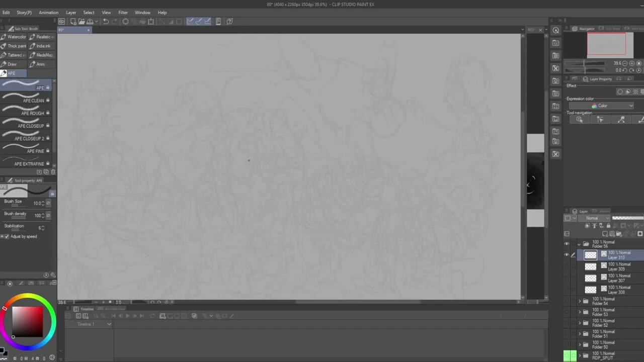Click the help question mark icon

click(229, 21)
